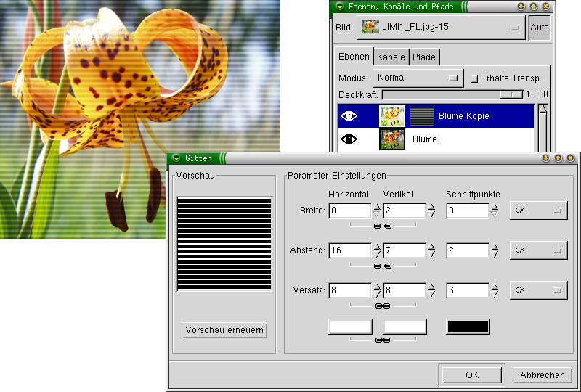The image size is (581, 392).
Task: Select the Blume layer name
Action: 425,139
